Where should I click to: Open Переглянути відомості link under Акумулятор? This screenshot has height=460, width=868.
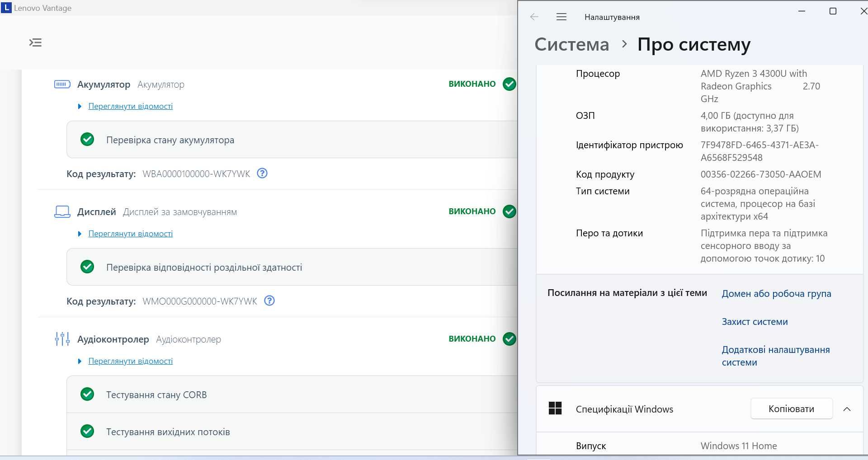tap(130, 106)
